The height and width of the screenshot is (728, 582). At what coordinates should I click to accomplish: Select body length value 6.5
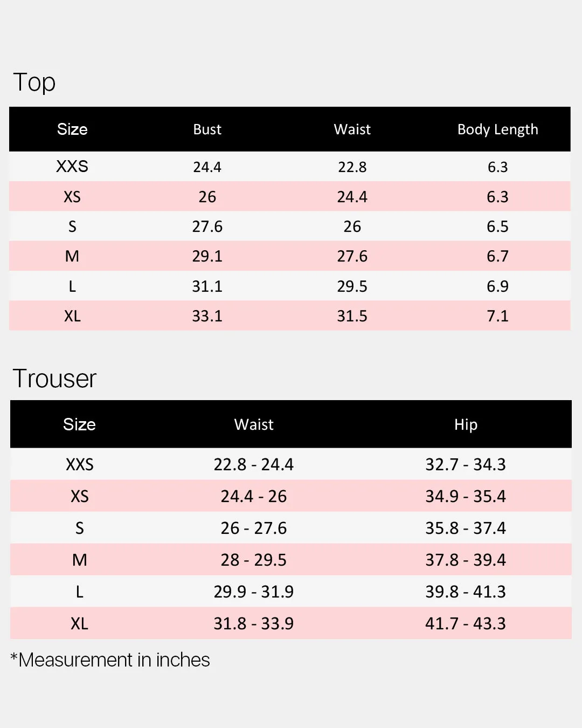click(498, 226)
